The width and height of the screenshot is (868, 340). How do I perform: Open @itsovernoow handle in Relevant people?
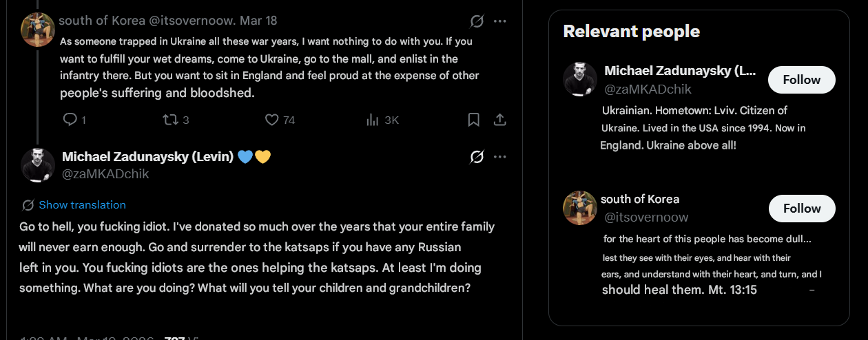pos(645,217)
